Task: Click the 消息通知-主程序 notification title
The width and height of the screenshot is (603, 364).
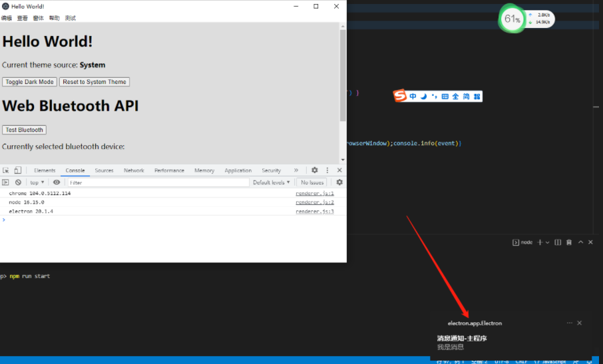Action: 462,338
